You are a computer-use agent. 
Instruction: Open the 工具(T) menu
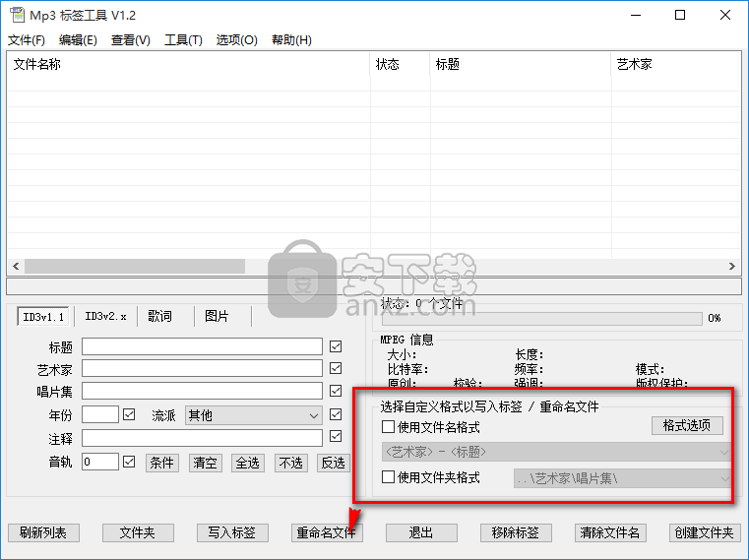183,40
